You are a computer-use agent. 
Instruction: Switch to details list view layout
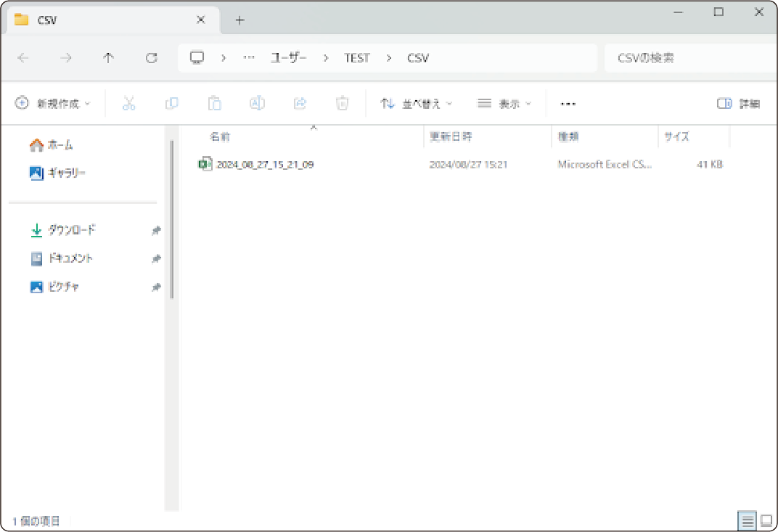click(747, 520)
